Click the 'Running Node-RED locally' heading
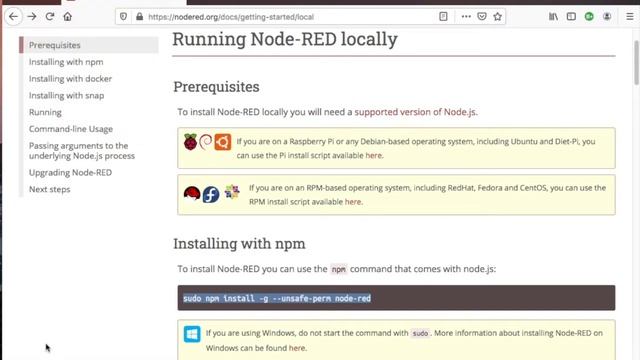Screen dimensions: 640x360 click(285, 39)
